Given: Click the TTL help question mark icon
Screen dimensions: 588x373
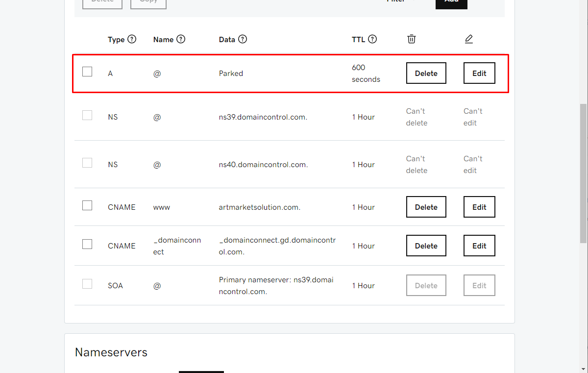Looking at the screenshot, I should [372, 39].
